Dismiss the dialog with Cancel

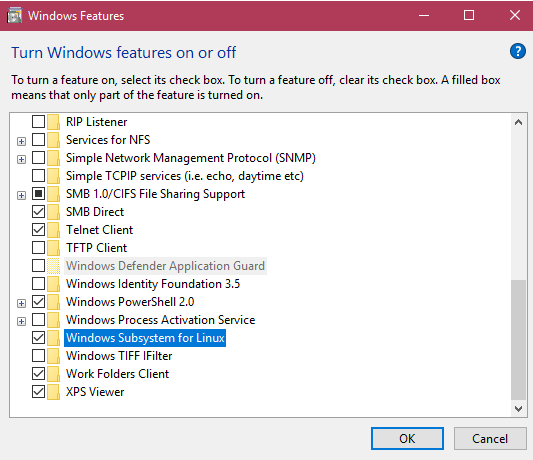(490, 439)
